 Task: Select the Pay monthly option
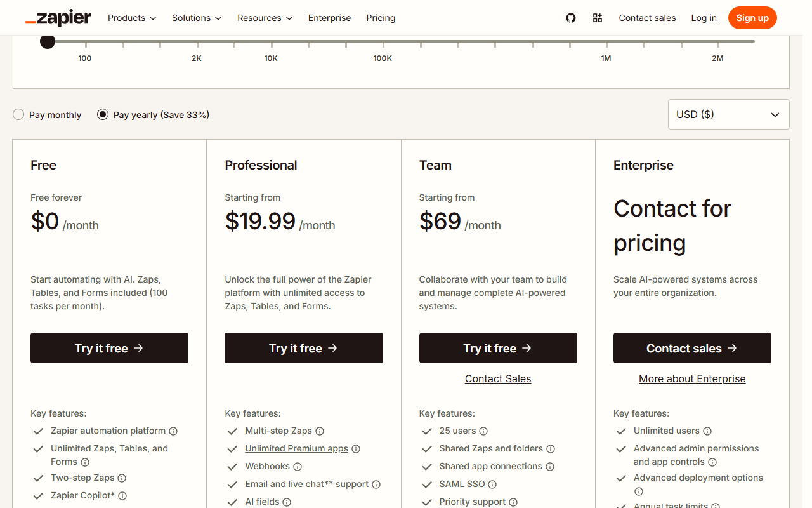pyautogui.click(x=18, y=115)
